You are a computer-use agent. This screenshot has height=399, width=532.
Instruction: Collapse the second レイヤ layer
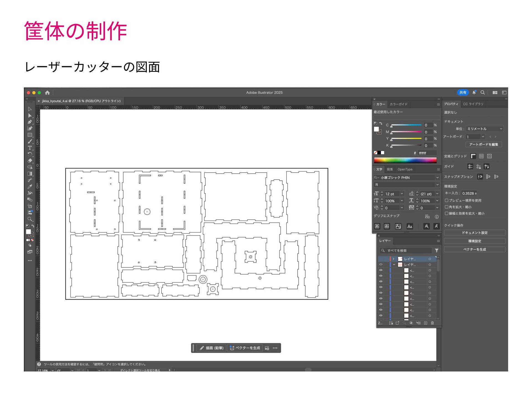pos(394,265)
